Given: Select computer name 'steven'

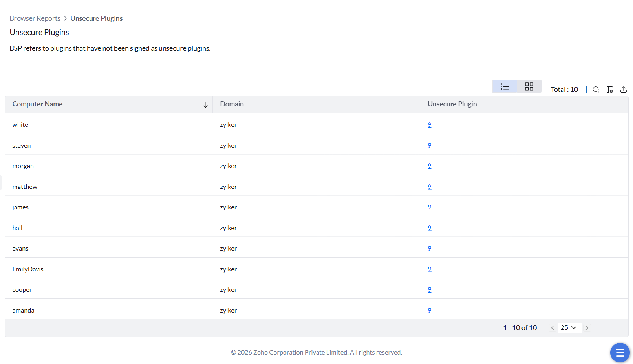Looking at the screenshot, I should [21, 146].
